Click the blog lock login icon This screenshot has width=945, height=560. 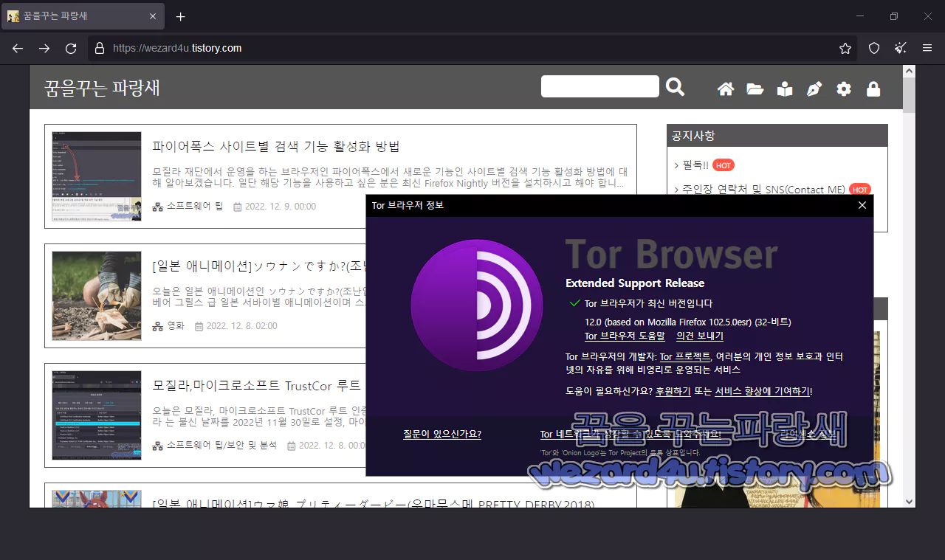pos(873,89)
